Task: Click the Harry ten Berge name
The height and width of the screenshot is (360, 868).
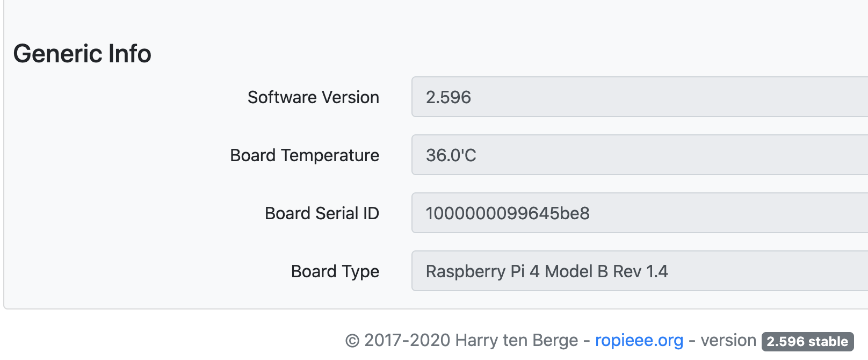Action: point(517,341)
